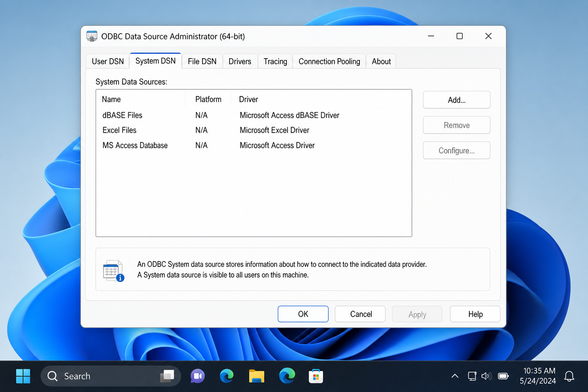Click Microsoft Access dBASE Driver cell

click(289, 115)
